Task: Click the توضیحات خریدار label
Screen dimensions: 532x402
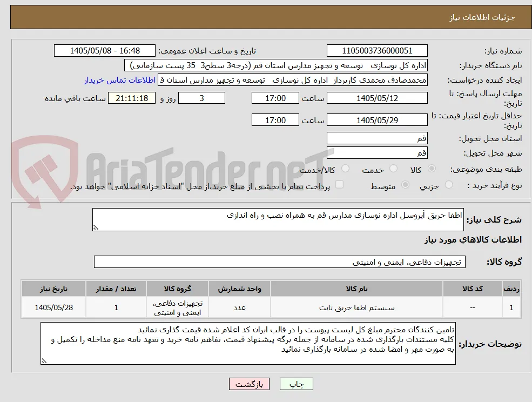Action: pos(490,344)
